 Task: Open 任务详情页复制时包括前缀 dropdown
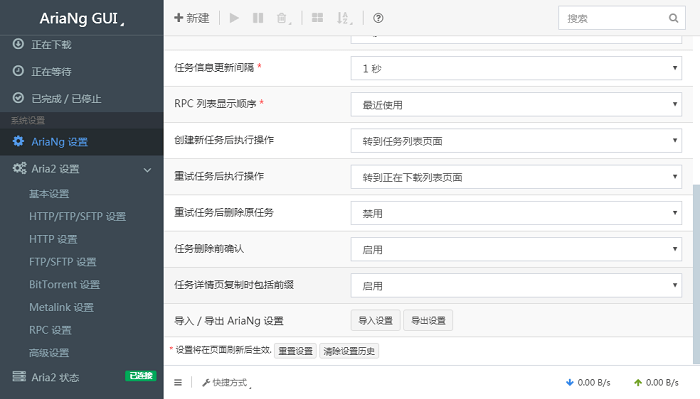tap(516, 285)
